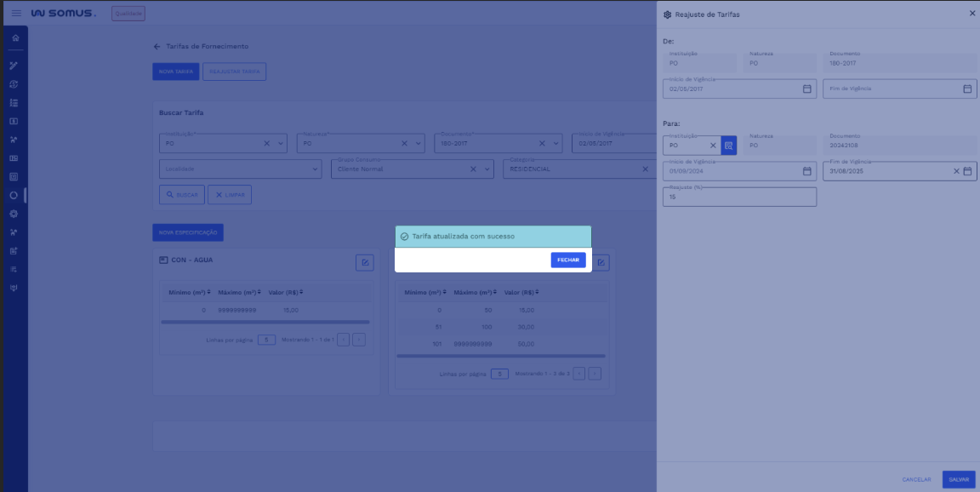
Task: Clear the Fim de Vigência 31/08/2025 date
Action: [955, 171]
